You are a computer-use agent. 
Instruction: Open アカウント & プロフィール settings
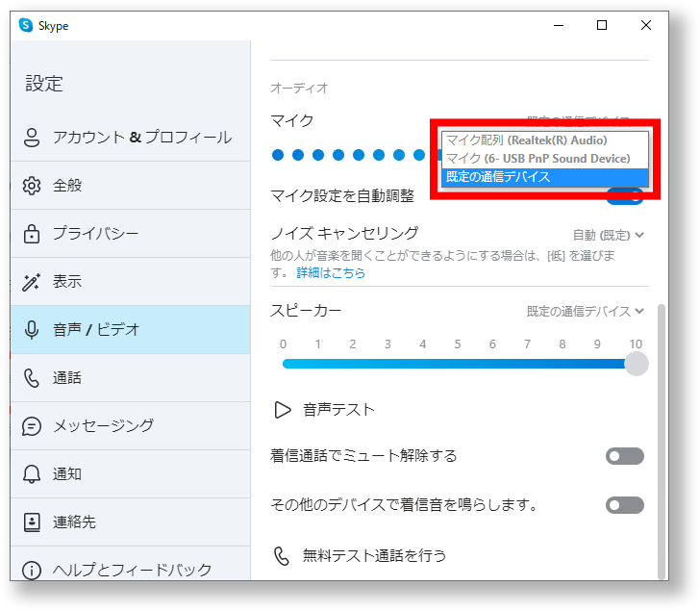coord(131,138)
